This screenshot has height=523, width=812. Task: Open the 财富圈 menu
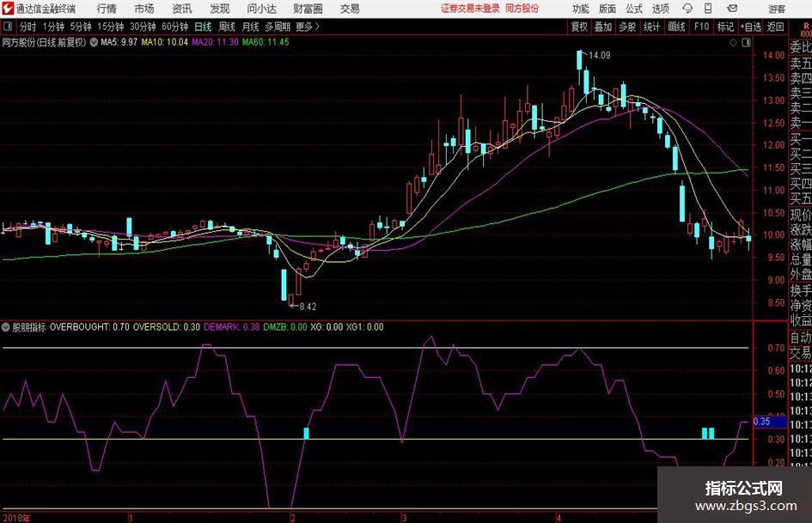[308, 9]
